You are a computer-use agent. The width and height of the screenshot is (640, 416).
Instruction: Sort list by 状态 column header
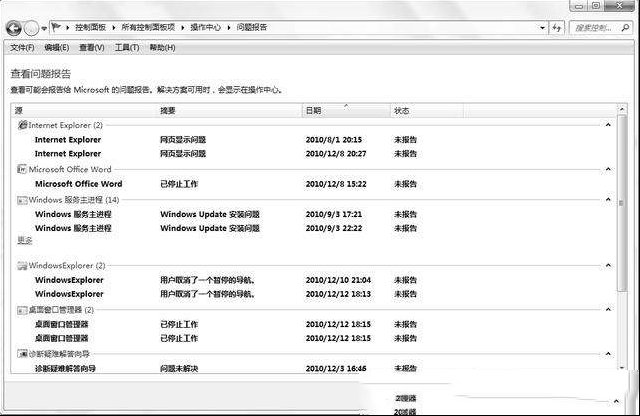click(427, 111)
